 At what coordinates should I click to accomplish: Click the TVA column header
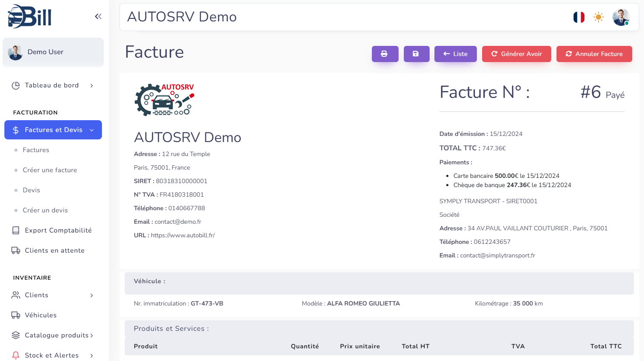[518, 346]
